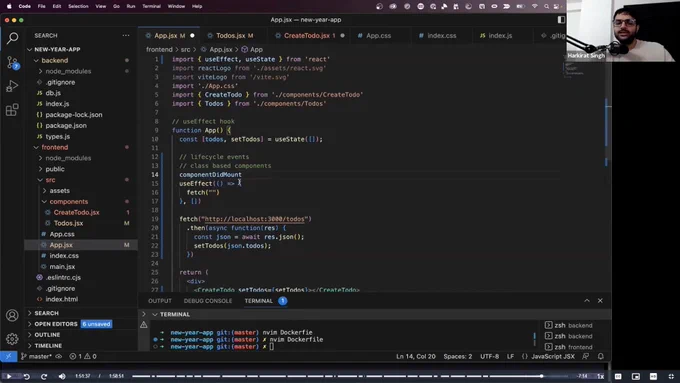Click the battery icon in menu bar
680x383 pixels.
pos(521,7)
